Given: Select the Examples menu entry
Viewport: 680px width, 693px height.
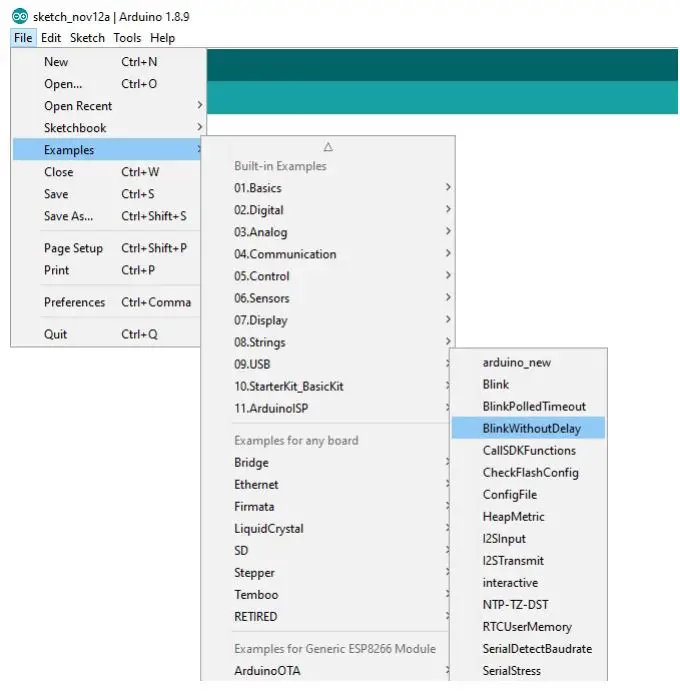Looking at the screenshot, I should 107,150.
